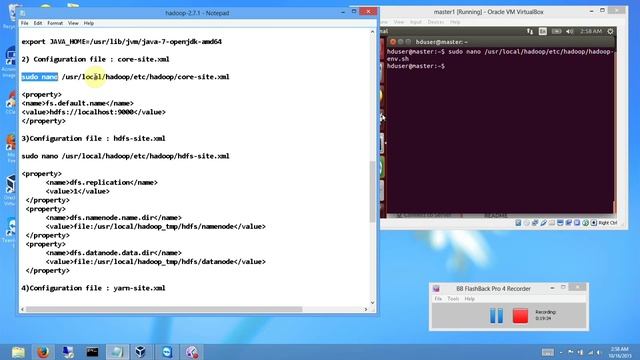Click the FlashBack recording elapsed time readout
The width and height of the screenshot is (640, 360).
543,318
